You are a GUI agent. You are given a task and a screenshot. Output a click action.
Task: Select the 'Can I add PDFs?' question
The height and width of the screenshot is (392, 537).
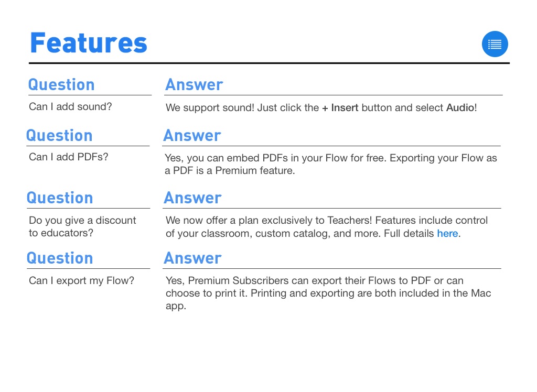pyautogui.click(x=68, y=157)
